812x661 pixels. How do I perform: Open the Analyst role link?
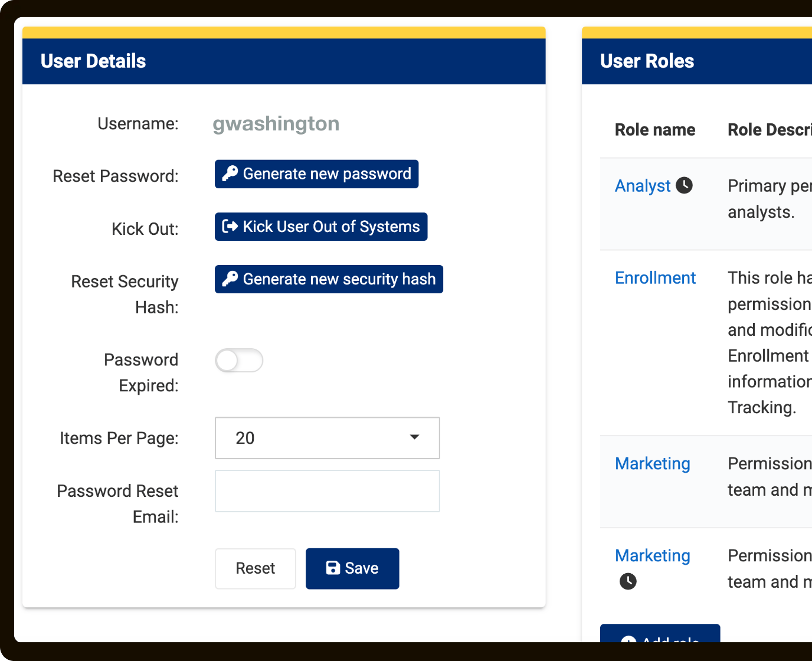point(642,186)
